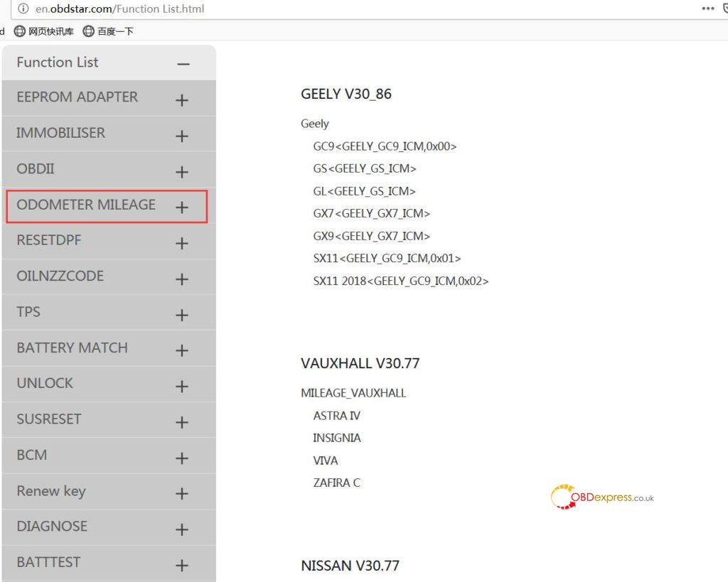
Task: Select the IMMOBILISER menu label
Action: pos(61,133)
